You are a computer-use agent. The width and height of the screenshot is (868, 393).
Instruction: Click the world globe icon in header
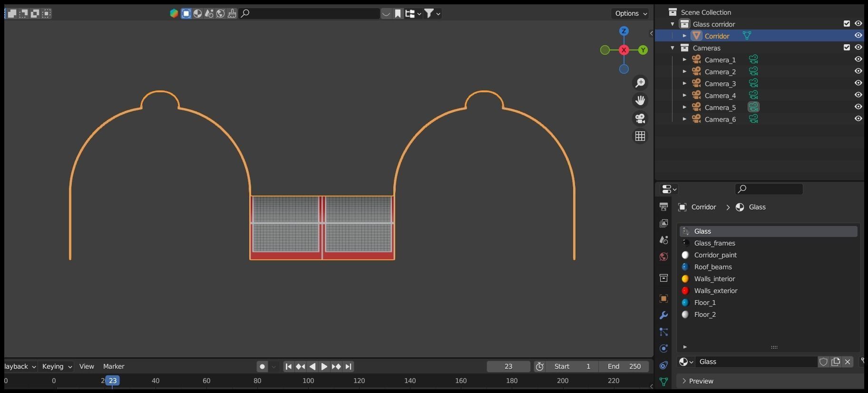(221, 13)
